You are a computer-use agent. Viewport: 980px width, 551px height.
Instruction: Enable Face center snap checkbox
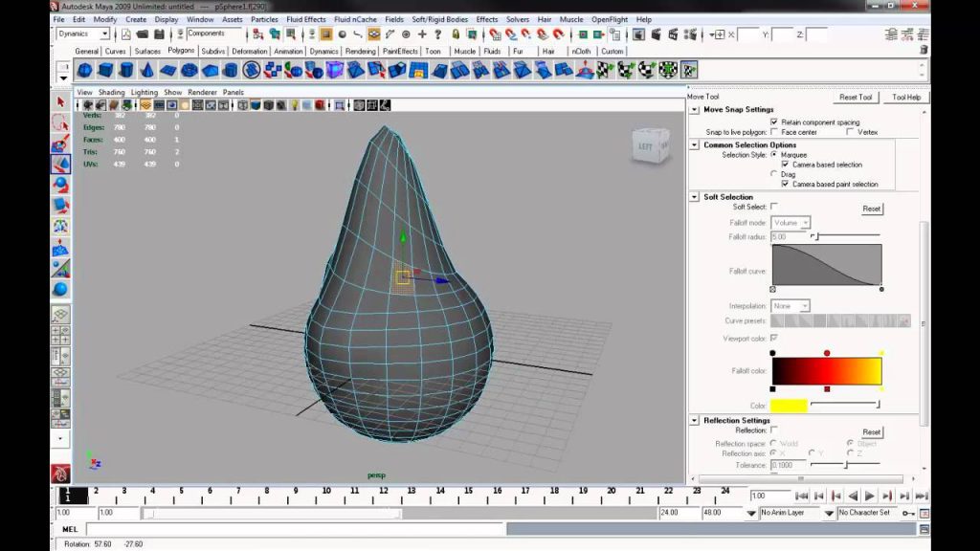click(x=774, y=132)
